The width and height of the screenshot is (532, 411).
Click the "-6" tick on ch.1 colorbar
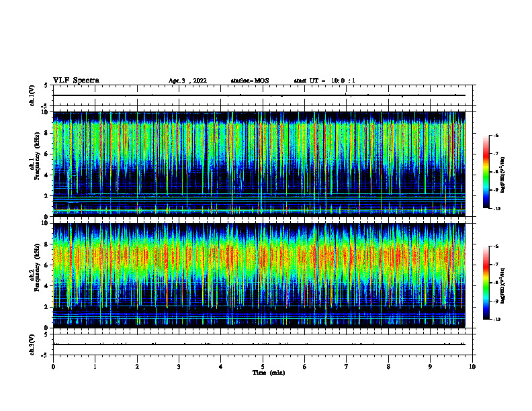point(496,135)
